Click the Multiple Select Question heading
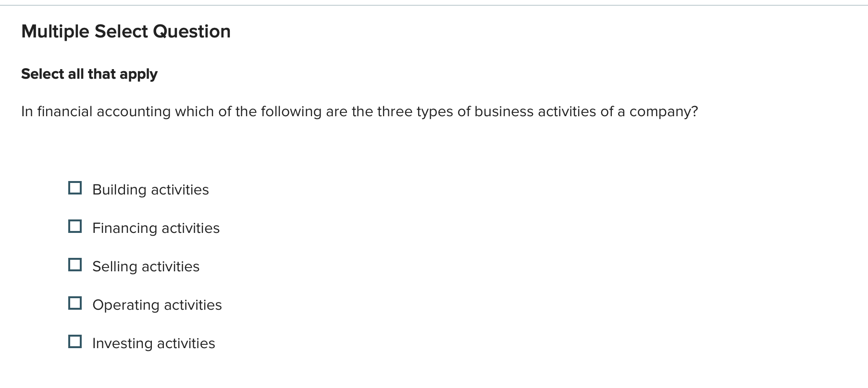Viewport: 868px width, 388px height. pyautogui.click(x=126, y=31)
